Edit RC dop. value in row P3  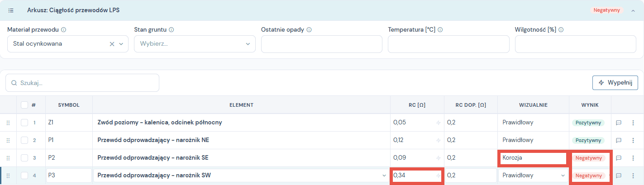click(x=471, y=176)
